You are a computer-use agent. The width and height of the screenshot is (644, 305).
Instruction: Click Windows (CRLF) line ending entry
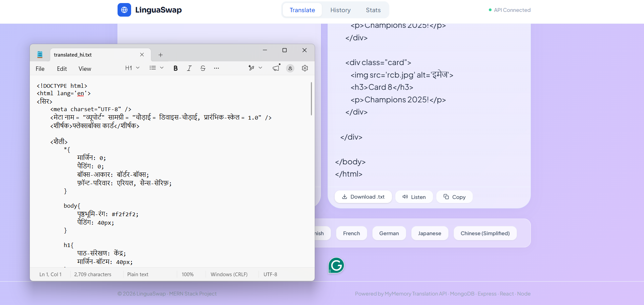coord(229,274)
